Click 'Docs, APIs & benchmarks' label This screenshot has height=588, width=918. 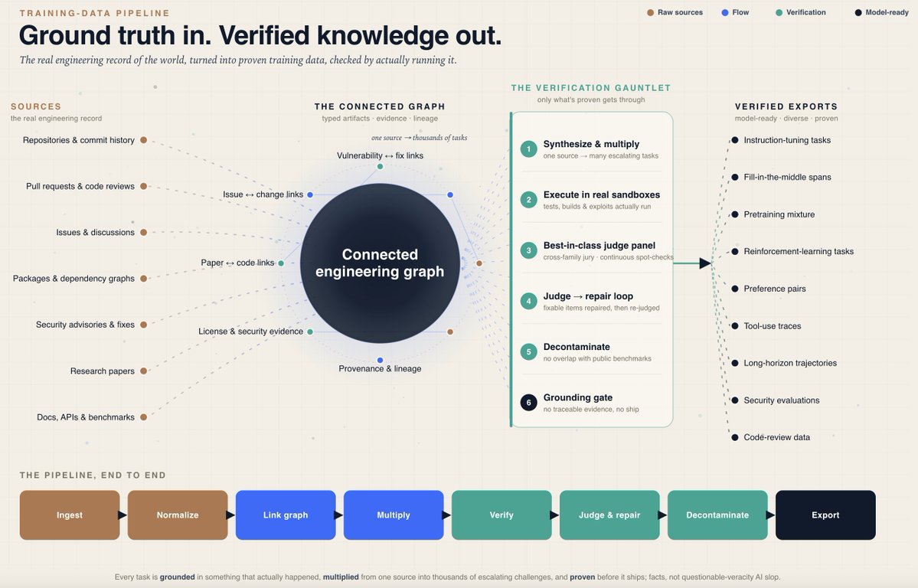click(x=86, y=417)
